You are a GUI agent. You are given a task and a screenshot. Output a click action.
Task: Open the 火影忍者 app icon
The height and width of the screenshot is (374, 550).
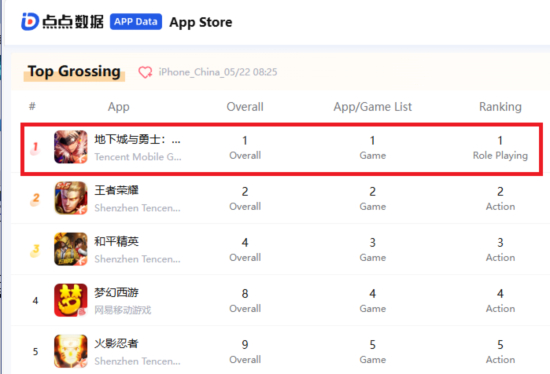tap(71, 351)
